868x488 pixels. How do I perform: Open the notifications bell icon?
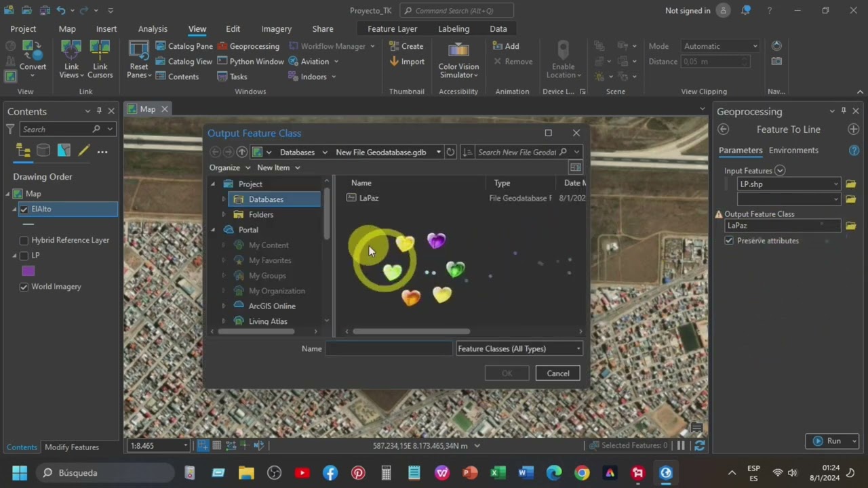pos(746,10)
